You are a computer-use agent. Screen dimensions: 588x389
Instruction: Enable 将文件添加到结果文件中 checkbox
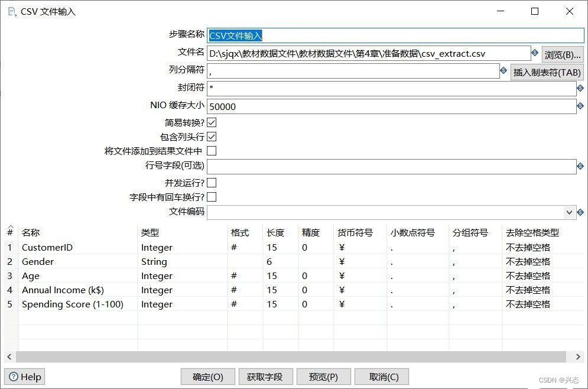[x=212, y=151]
